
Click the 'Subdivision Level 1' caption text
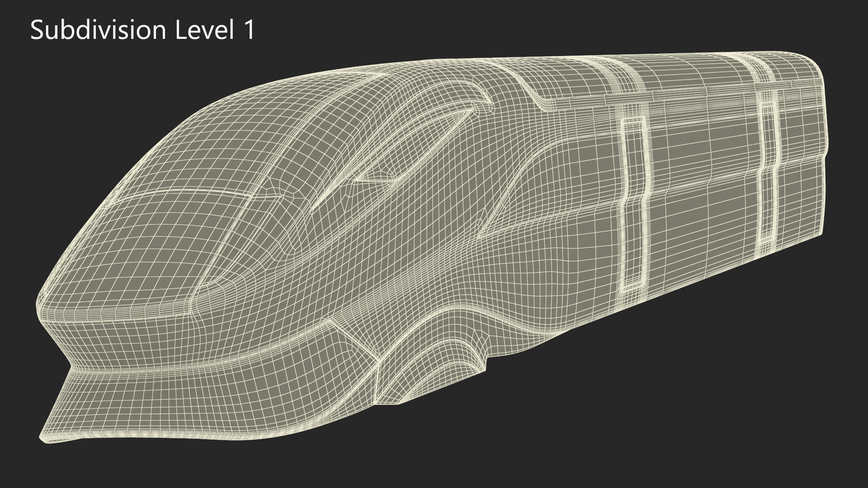click(x=143, y=30)
